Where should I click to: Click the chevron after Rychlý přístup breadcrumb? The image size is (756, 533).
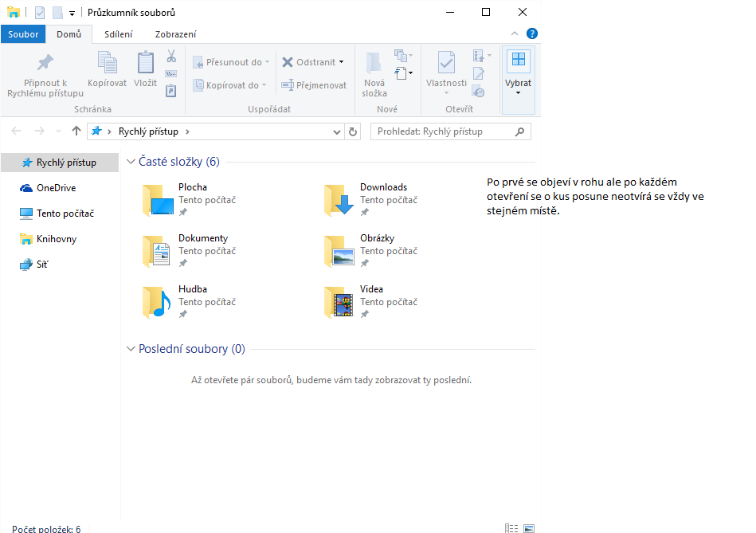(187, 131)
